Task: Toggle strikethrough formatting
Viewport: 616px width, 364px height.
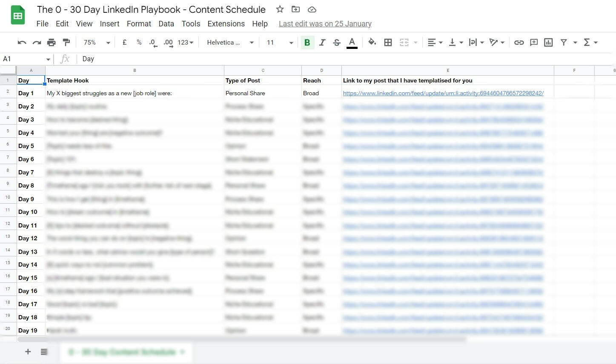Action: 337,43
